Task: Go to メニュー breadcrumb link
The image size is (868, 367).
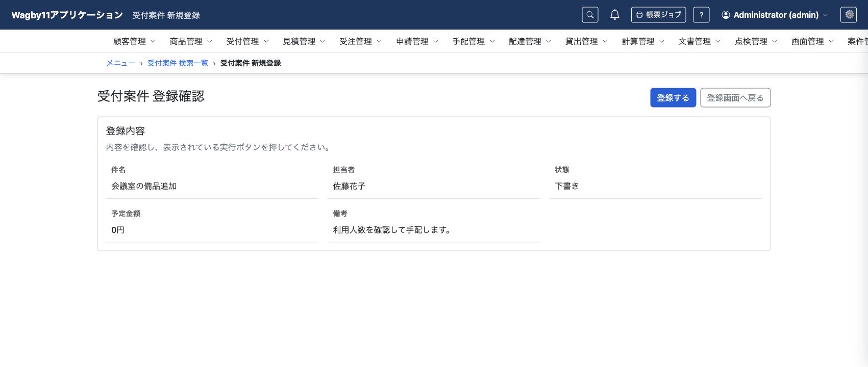Action: [x=120, y=63]
